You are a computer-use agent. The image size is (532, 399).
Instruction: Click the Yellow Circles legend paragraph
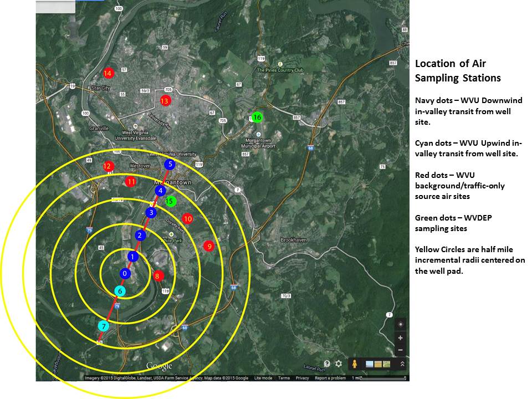pos(470,260)
